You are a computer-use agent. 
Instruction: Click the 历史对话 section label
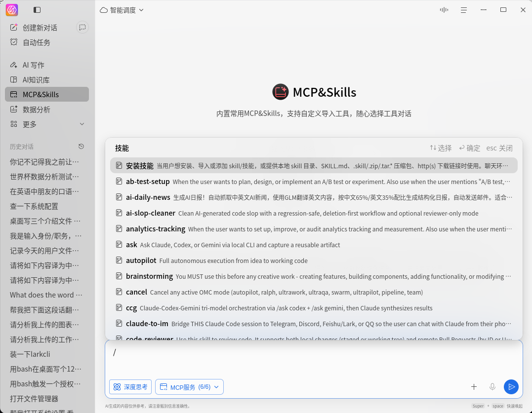[x=22, y=147]
